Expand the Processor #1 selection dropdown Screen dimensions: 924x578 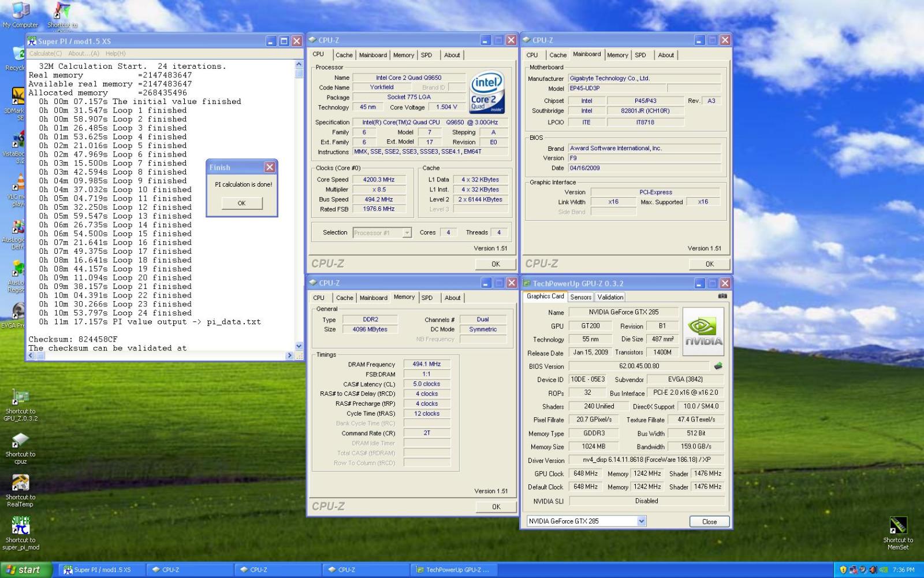click(x=407, y=233)
